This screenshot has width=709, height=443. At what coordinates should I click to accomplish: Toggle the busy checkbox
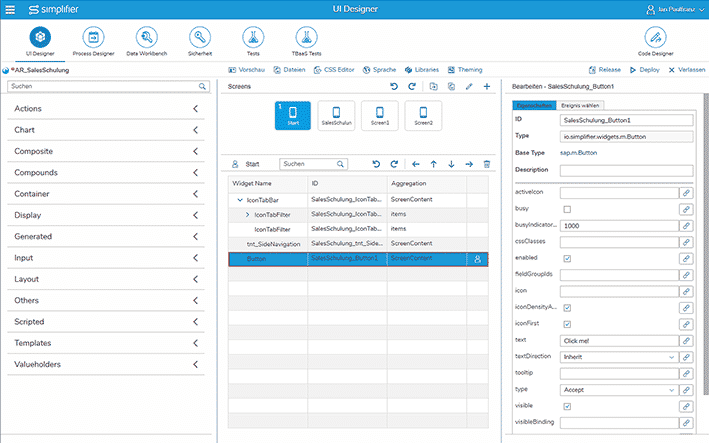pos(567,209)
